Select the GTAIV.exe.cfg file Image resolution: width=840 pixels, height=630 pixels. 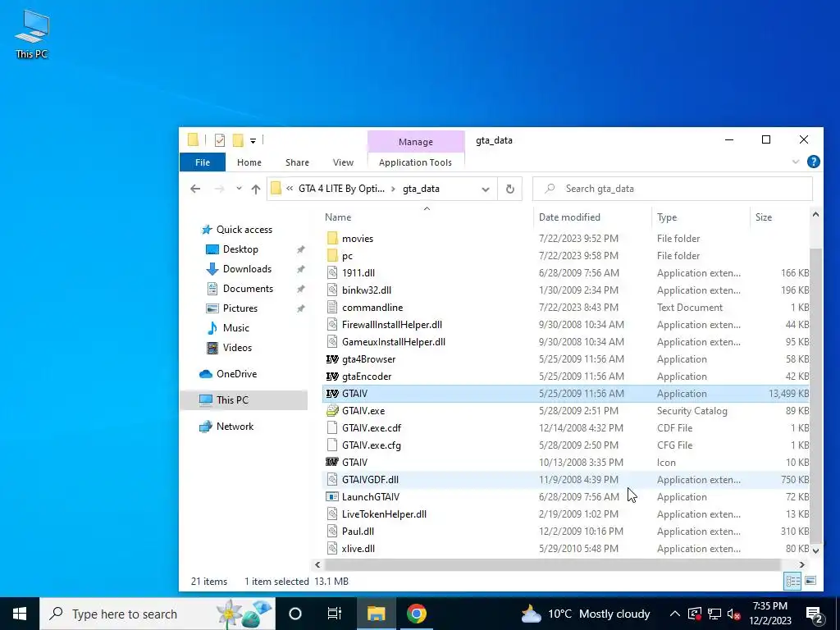(x=372, y=445)
